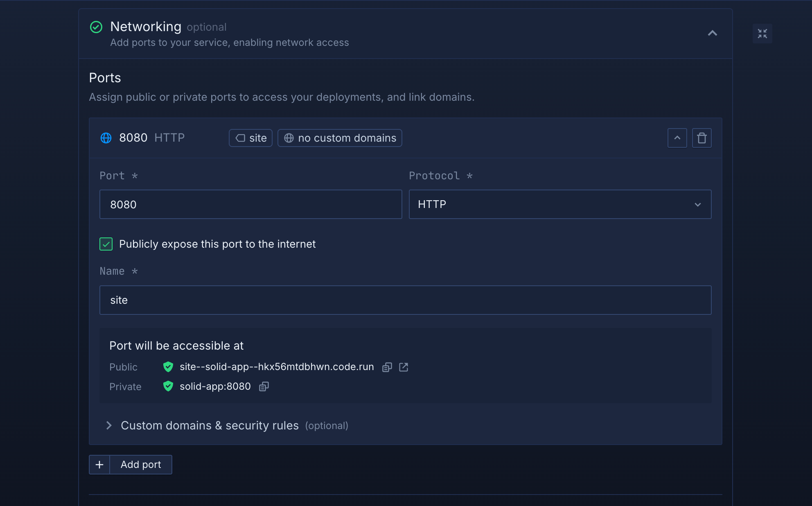Click the public site URL link text
Screen dimensions: 812x506
[x=277, y=367]
